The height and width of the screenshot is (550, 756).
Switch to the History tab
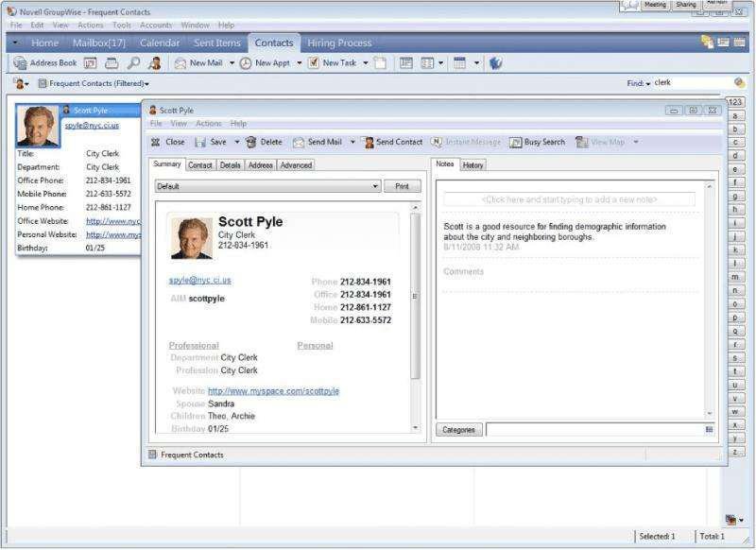pos(473,165)
